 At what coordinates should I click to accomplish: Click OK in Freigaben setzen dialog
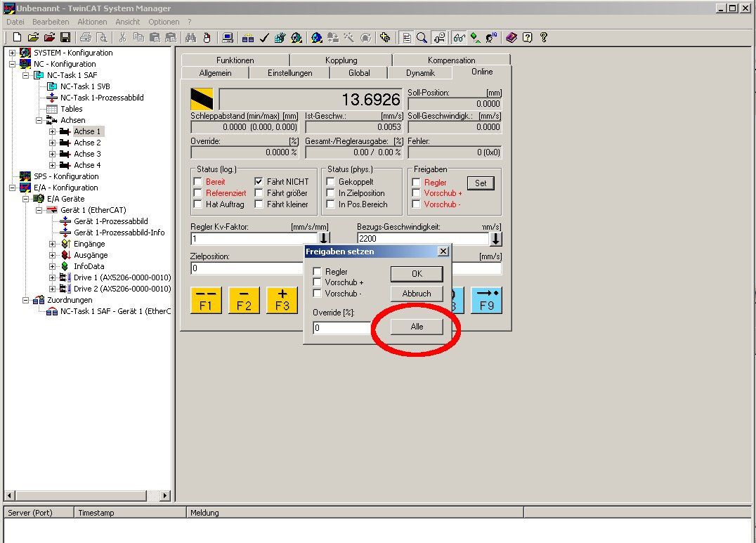(417, 274)
